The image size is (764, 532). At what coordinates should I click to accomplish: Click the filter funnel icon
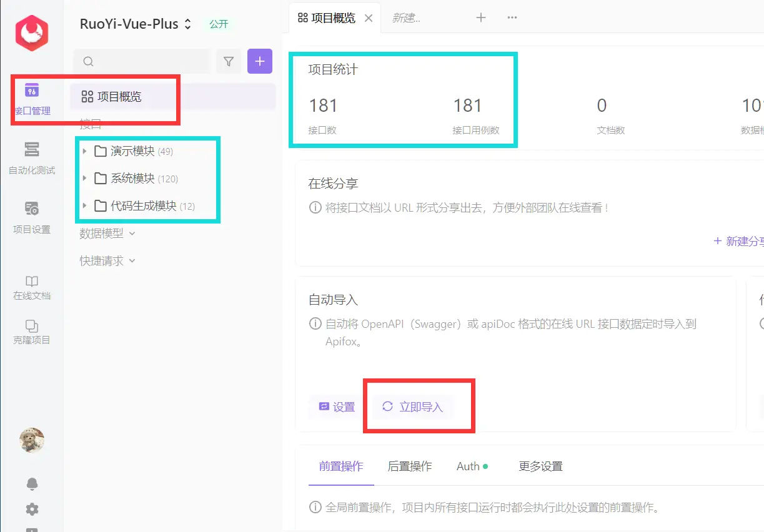(229, 61)
